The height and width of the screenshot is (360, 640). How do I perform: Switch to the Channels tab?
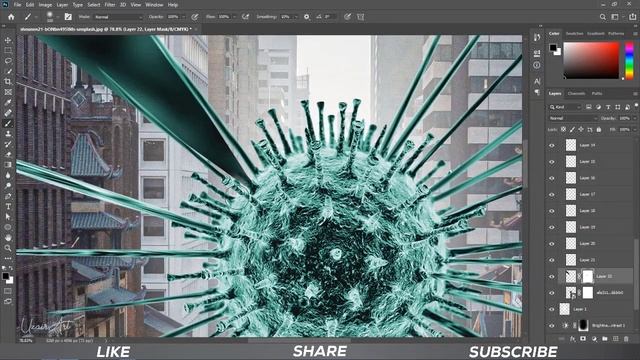(576, 93)
